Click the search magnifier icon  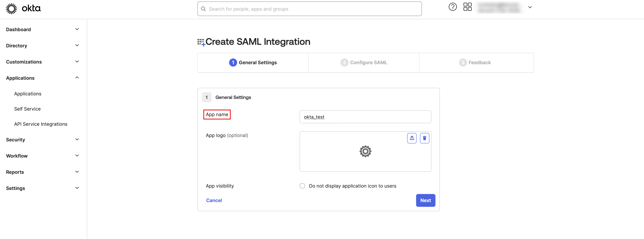[x=204, y=9]
